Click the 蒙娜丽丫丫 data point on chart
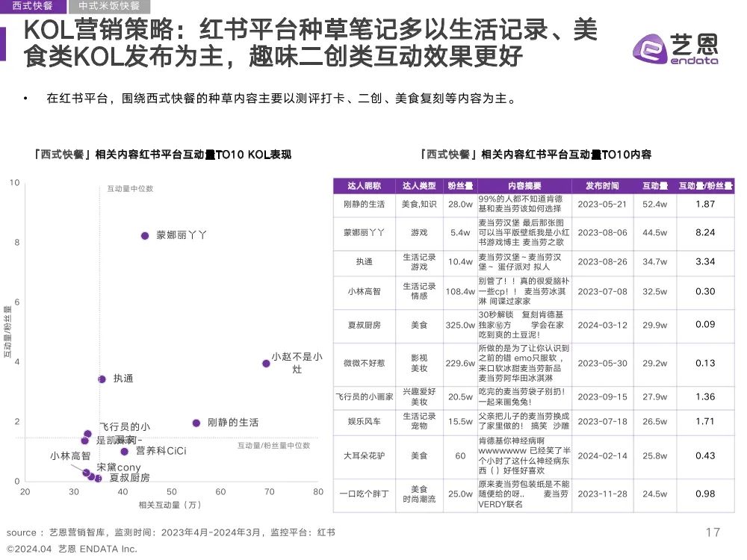747x560 pixels. 145,236
